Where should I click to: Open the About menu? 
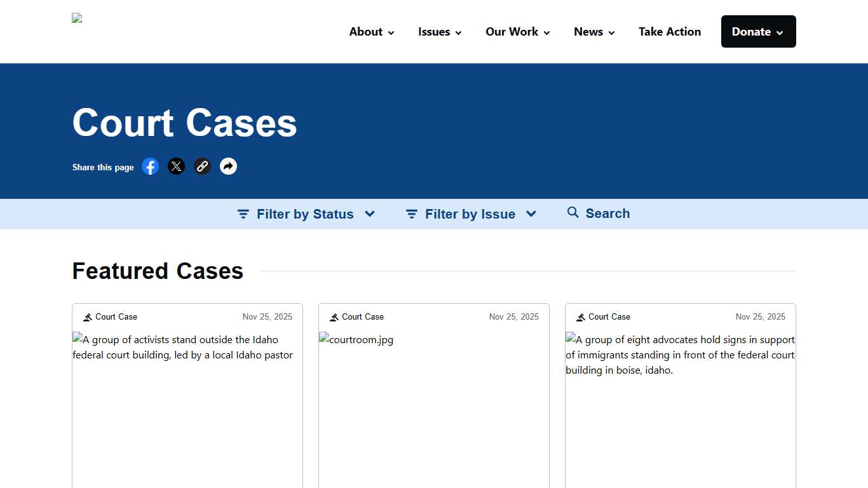click(365, 31)
